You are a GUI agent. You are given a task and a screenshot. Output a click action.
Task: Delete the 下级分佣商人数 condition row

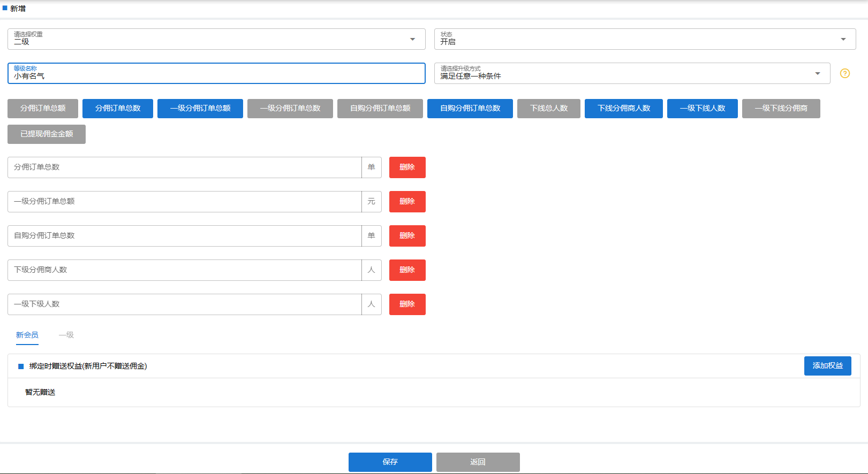click(x=407, y=270)
